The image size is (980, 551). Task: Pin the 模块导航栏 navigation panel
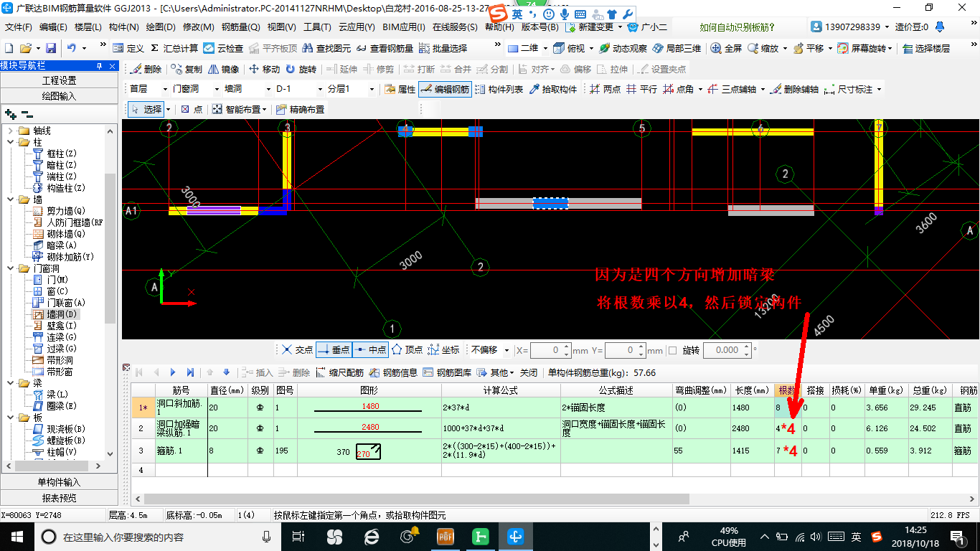click(x=100, y=65)
